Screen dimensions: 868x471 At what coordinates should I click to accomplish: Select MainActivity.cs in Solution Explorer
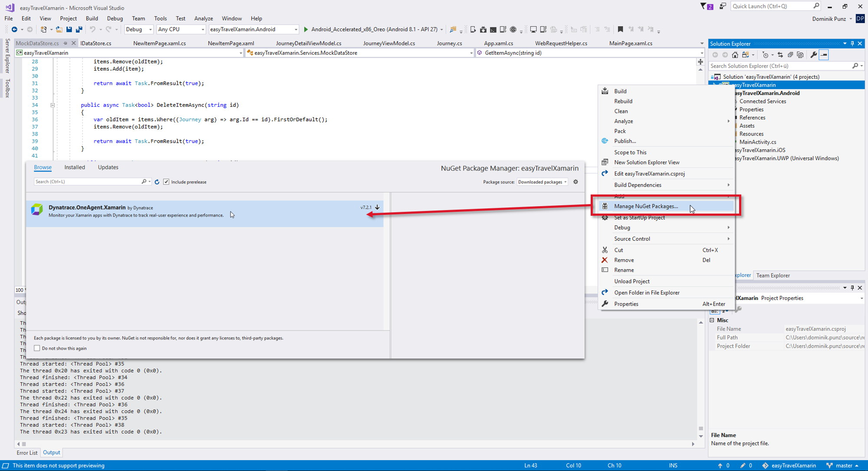point(757,142)
